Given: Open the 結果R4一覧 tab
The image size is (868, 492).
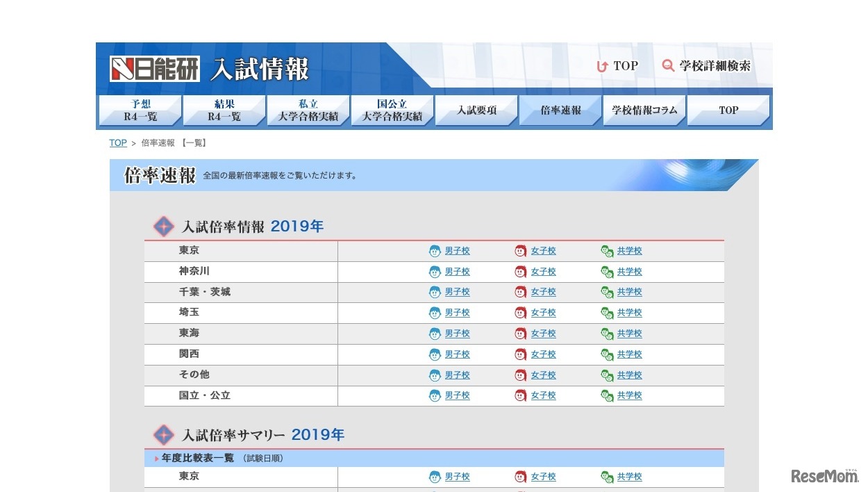Looking at the screenshot, I should click(x=224, y=110).
